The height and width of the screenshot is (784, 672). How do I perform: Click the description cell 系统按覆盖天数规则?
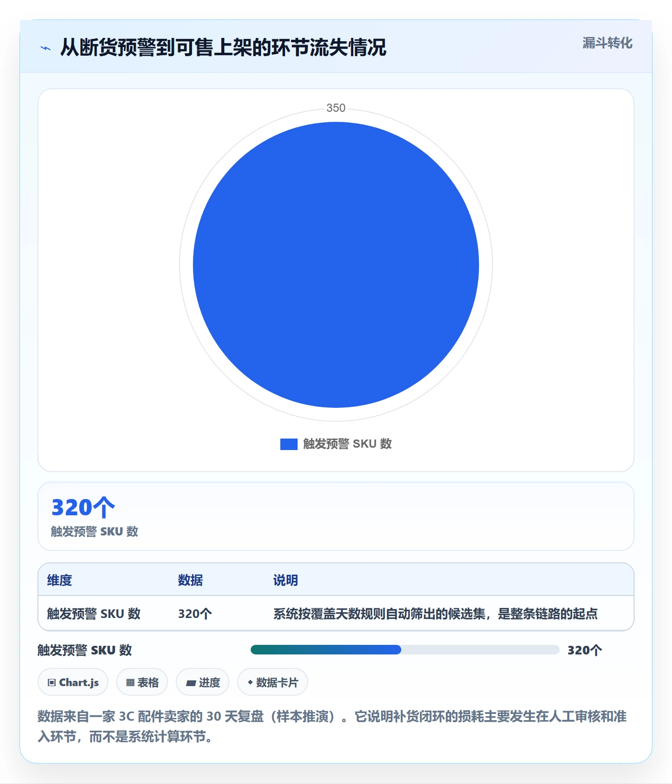coord(435,614)
